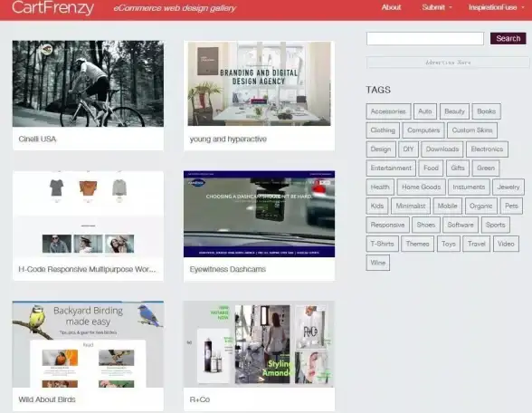Select the Home Goods tag
This screenshot has width=532, height=413.
pos(422,187)
